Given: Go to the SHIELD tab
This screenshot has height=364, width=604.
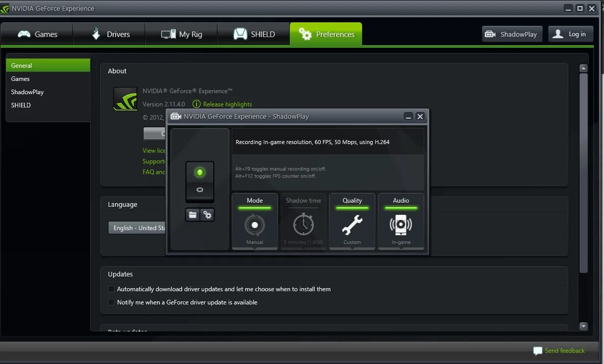Looking at the screenshot, I should (254, 34).
